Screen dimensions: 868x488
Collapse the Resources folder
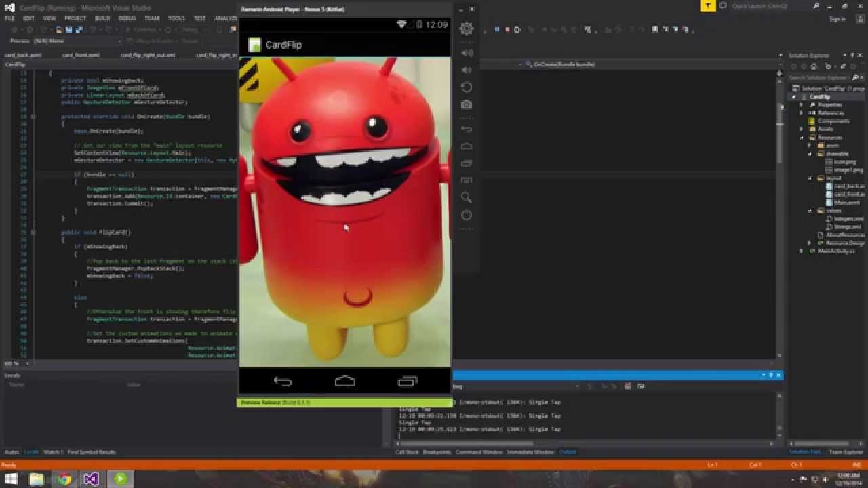tap(802, 138)
